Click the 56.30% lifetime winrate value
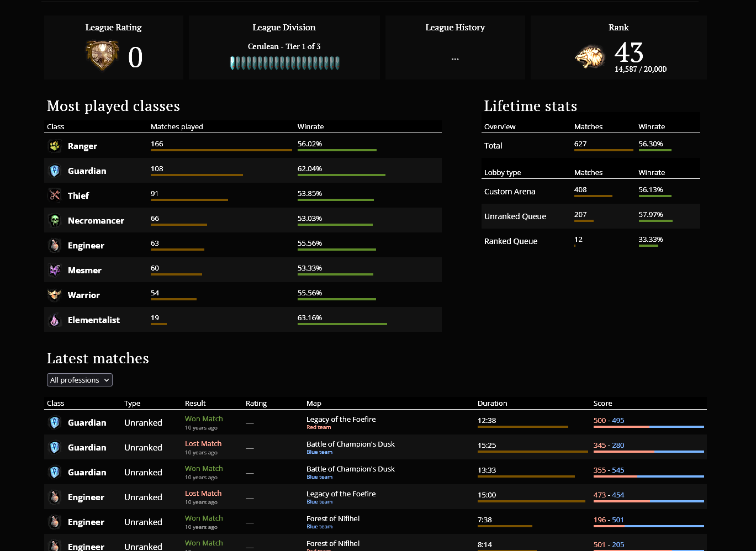The height and width of the screenshot is (551, 756). pyautogui.click(x=651, y=144)
